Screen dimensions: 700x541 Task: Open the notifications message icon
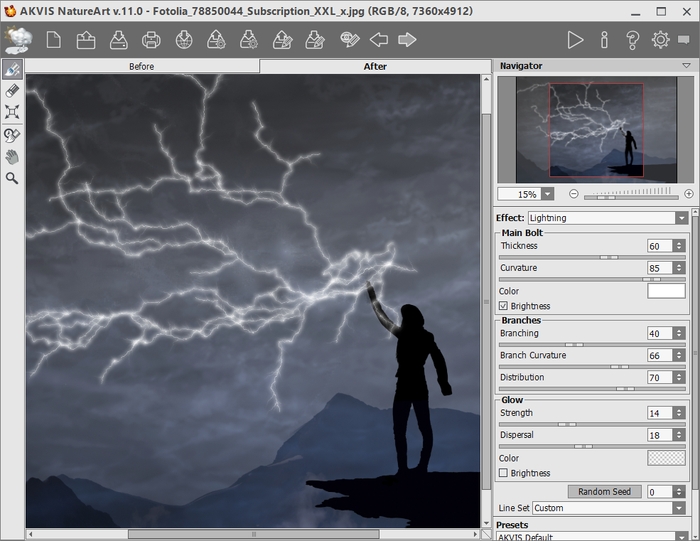tap(684, 40)
